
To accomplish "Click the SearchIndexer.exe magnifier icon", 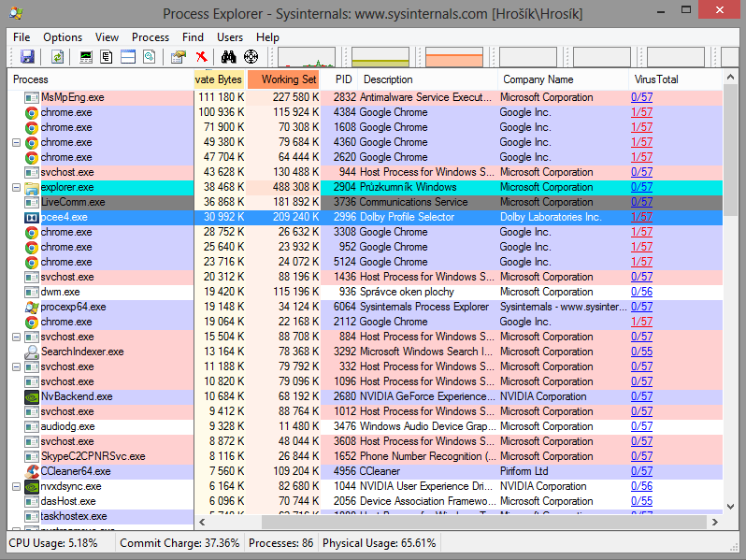I will tap(32, 352).
